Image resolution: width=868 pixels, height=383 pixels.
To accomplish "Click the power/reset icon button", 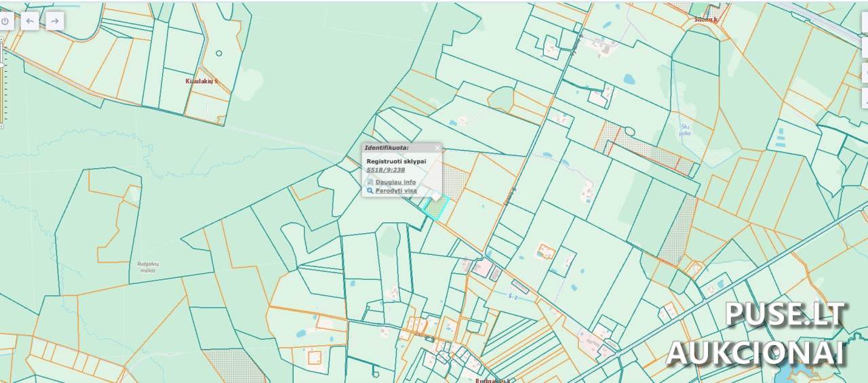I will [x=5, y=21].
